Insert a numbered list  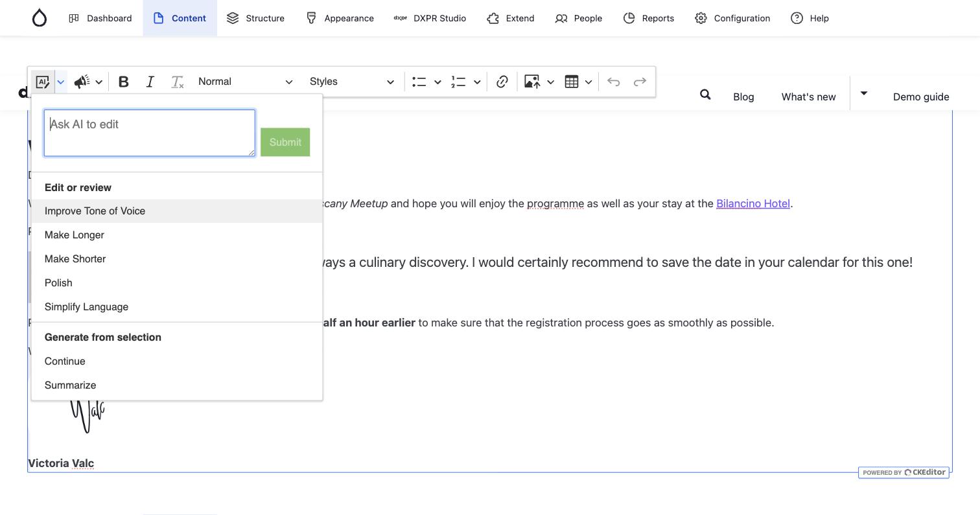click(x=459, y=82)
